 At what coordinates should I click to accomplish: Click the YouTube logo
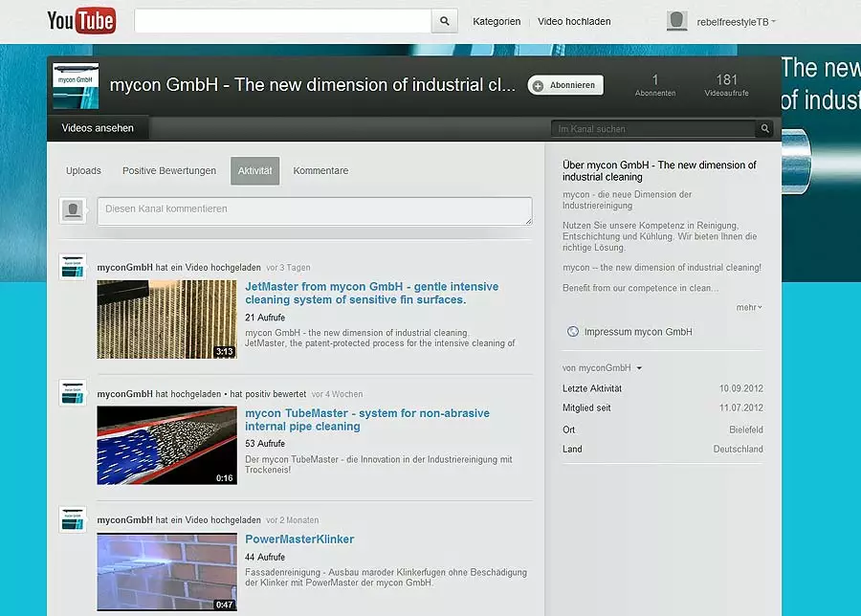81,21
